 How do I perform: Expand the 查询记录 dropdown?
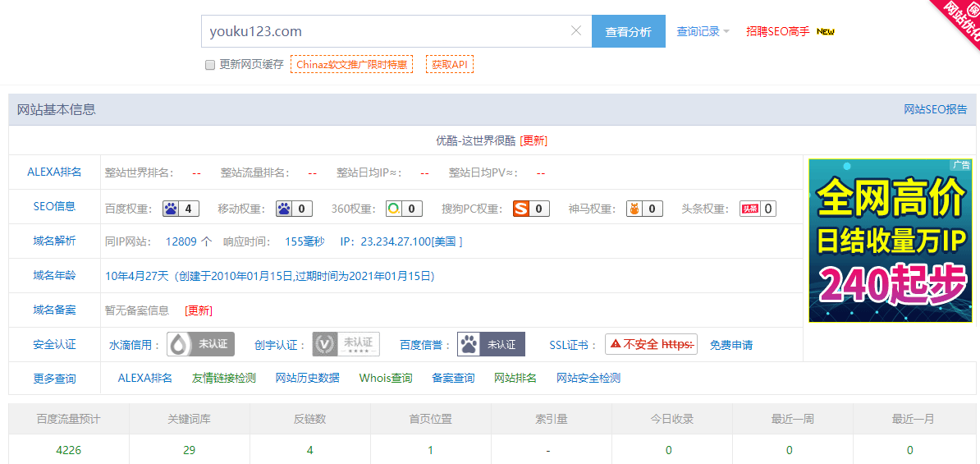[x=703, y=31]
